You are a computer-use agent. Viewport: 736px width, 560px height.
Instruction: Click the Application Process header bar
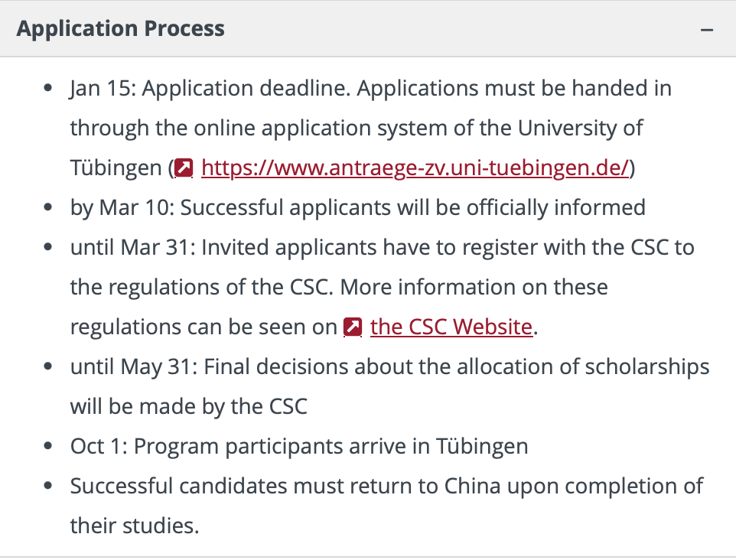pos(368,28)
